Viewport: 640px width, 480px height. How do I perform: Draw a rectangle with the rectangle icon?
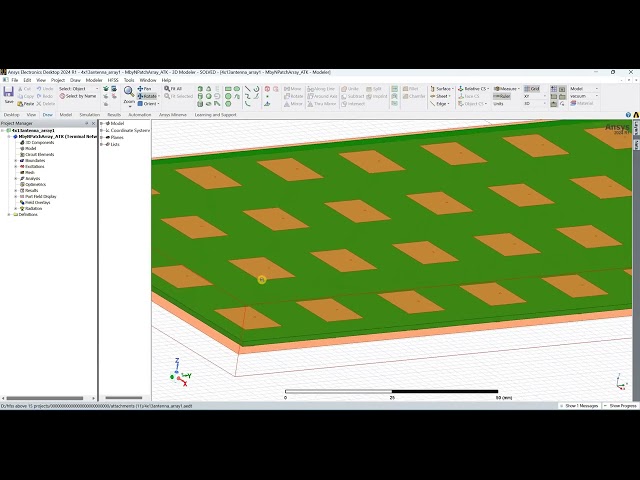228,89
